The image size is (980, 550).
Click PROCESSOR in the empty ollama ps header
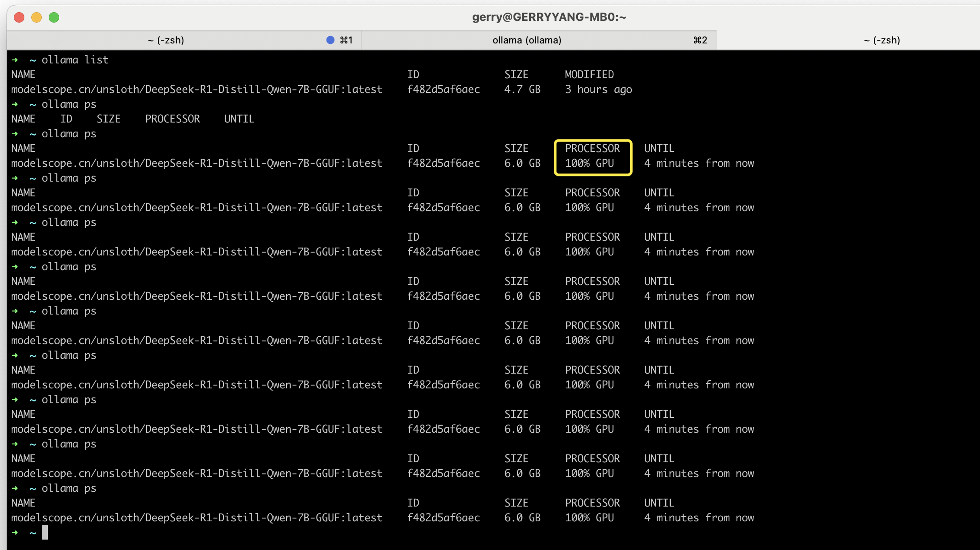[x=173, y=119]
